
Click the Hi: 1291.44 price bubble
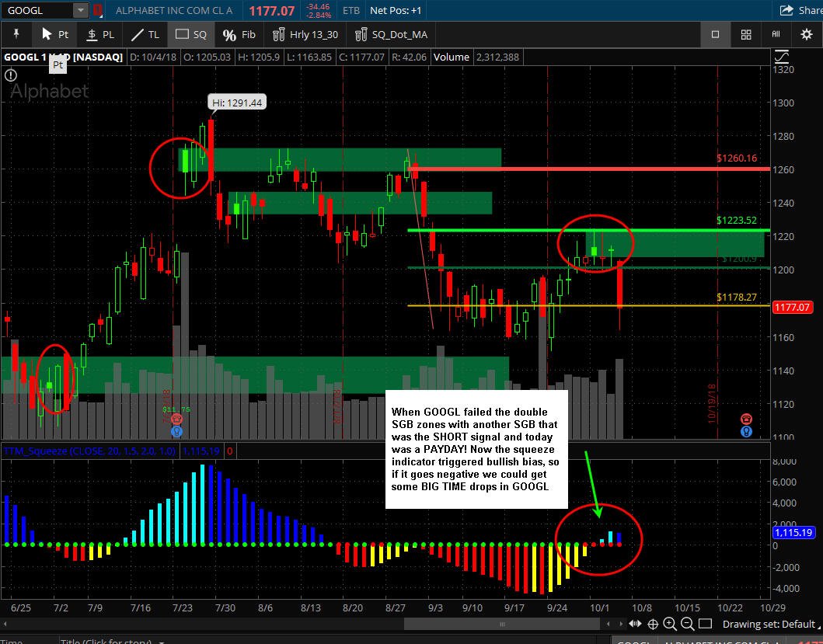pyautogui.click(x=237, y=103)
